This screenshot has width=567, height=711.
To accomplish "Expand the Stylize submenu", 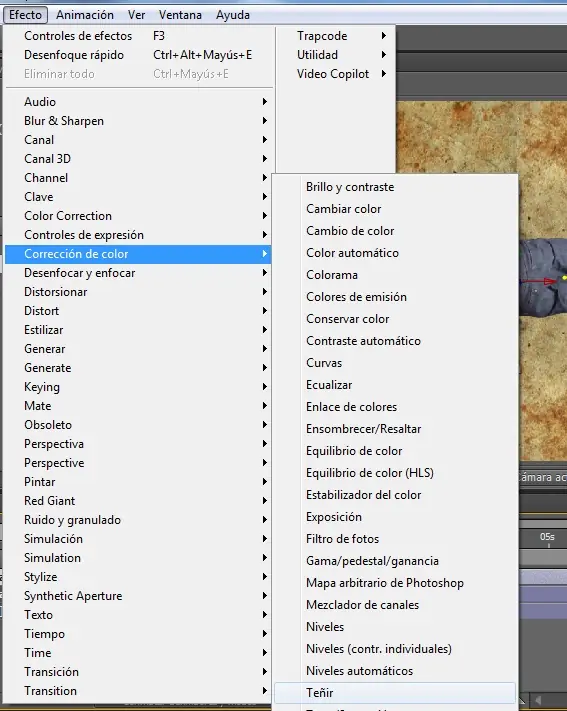I will click(x=138, y=577).
